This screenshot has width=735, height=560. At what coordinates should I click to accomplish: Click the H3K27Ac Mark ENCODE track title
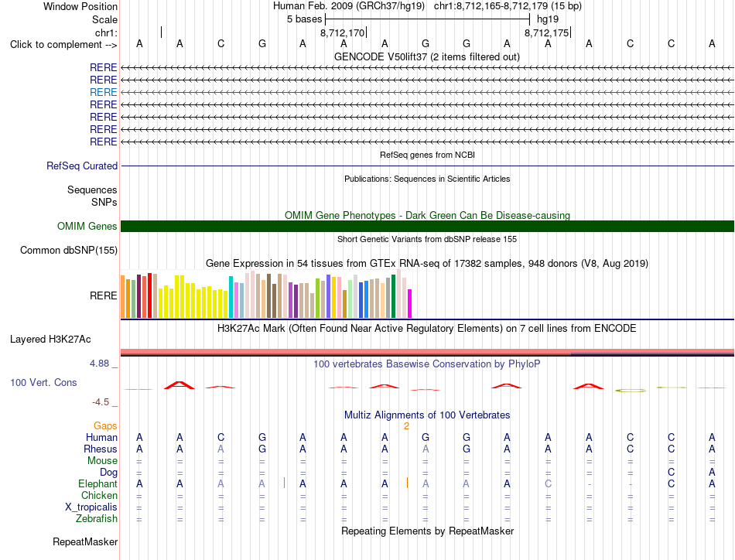pyautogui.click(x=427, y=328)
